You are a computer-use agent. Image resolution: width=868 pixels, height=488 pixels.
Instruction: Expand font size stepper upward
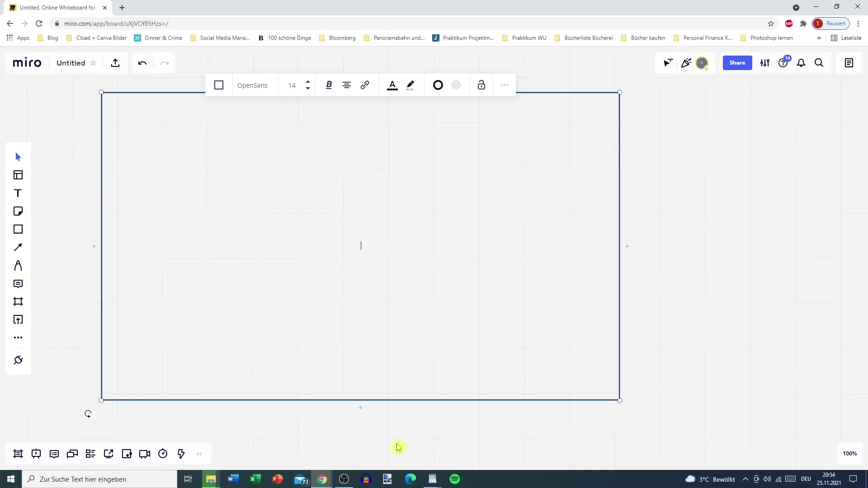click(307, 82)
